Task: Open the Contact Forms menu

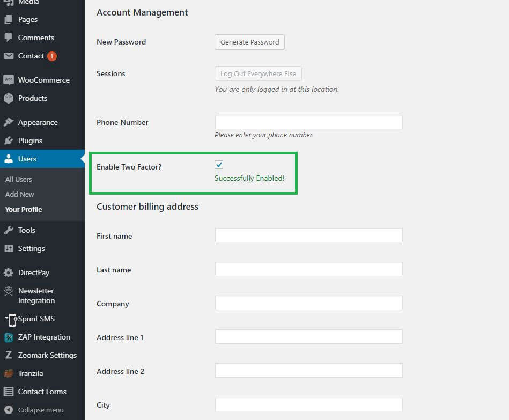Action: 42,392
